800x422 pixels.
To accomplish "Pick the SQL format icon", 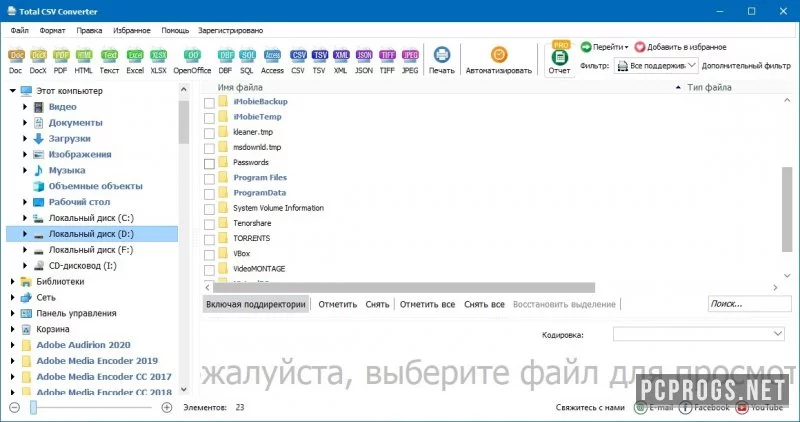I will 247,61.
